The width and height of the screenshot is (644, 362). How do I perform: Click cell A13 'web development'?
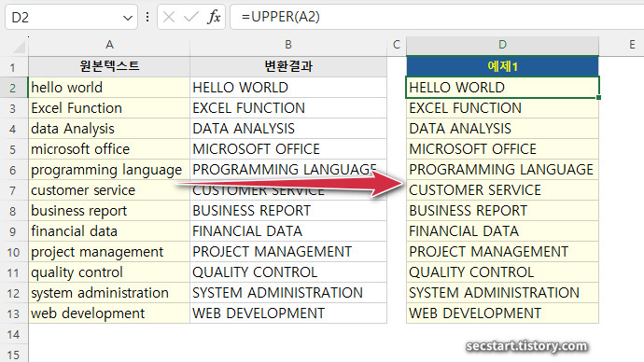[109, 313]
